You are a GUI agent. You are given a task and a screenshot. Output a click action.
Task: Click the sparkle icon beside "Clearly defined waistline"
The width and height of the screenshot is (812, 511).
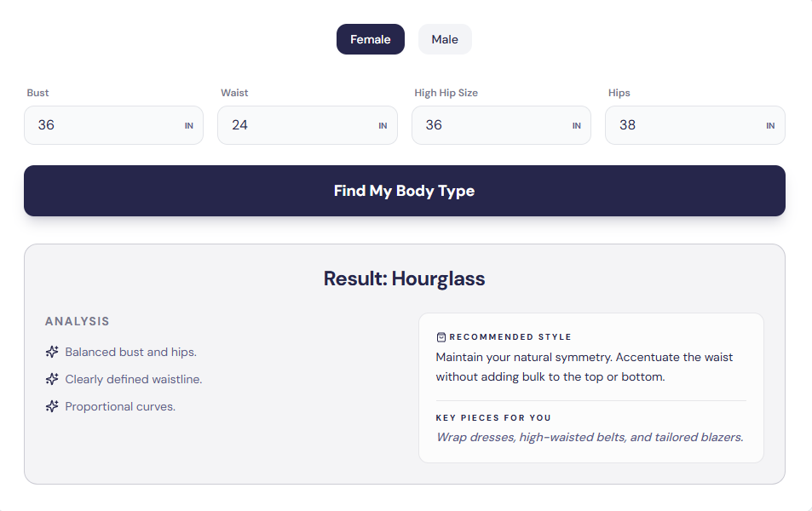point(53,378)
